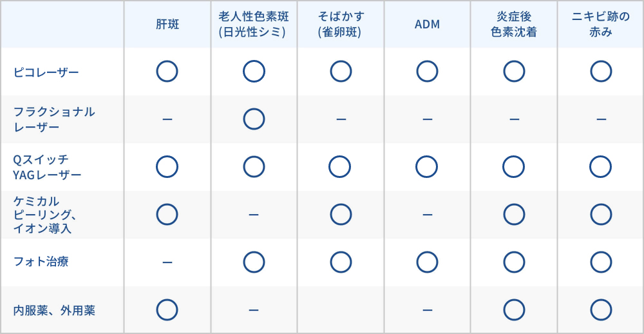644x334 pixels.
Task: Select the フォト治療 row label
Action: click(x=41, y=262)
